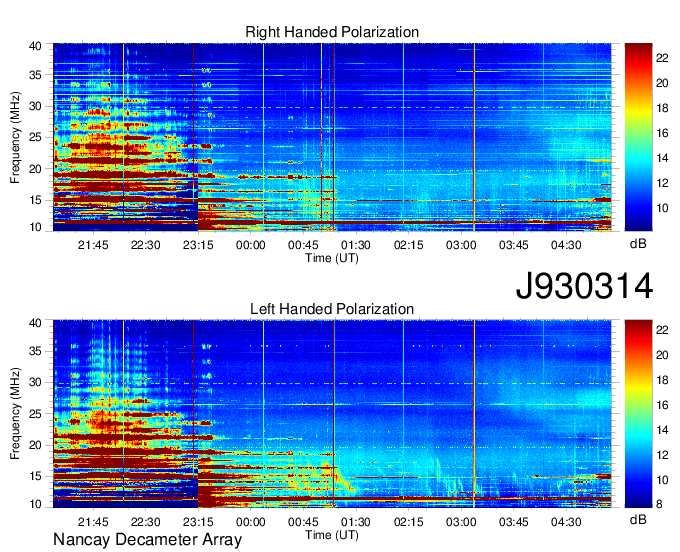Click the "dB" label under upper color bar
This screenshot has width=680, height=552.
pyautogui.click(x=638, y=244)
